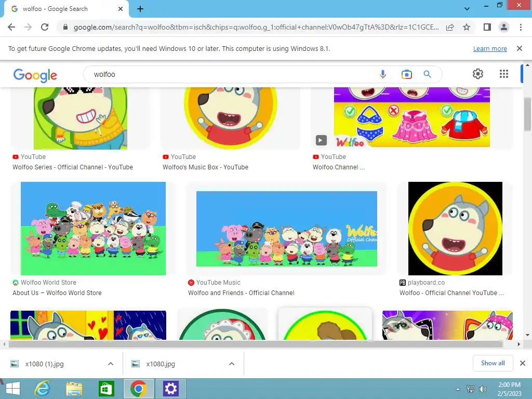
Task: Click the vertical scrollbar down arrow
Action: (527, 335)
